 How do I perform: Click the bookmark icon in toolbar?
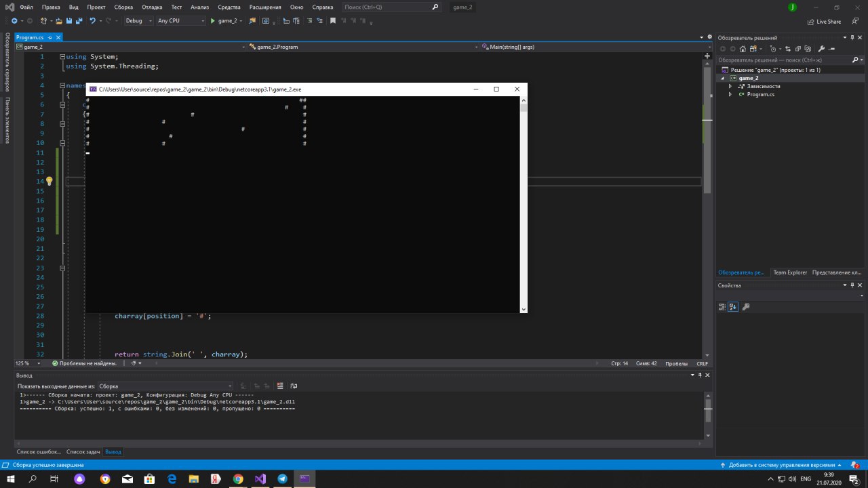pyautogui.click(x=333, y=21)
